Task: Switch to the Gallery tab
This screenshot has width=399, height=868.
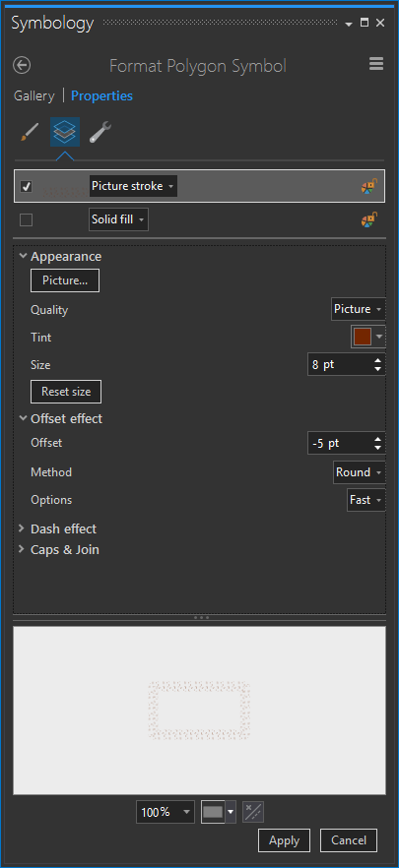Action: 34,95
